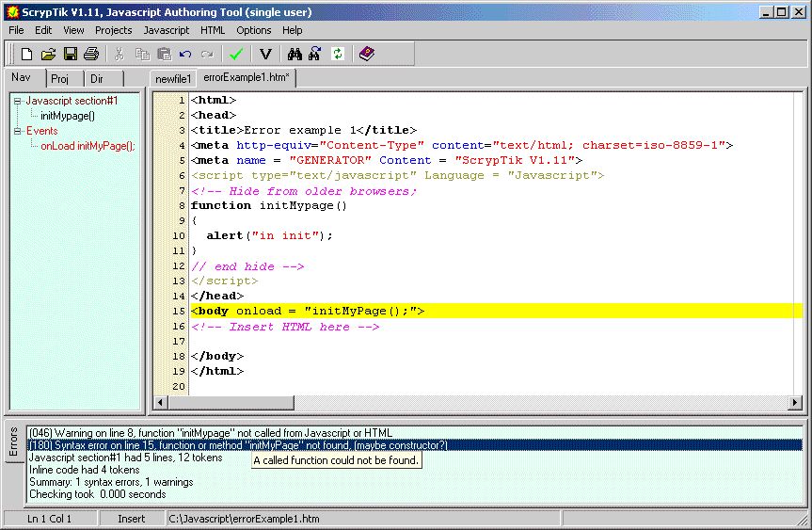Viewport: 812px width, 530px height.
Task: Switch to the Dir panel tab
Action: [x=97, y=79]
